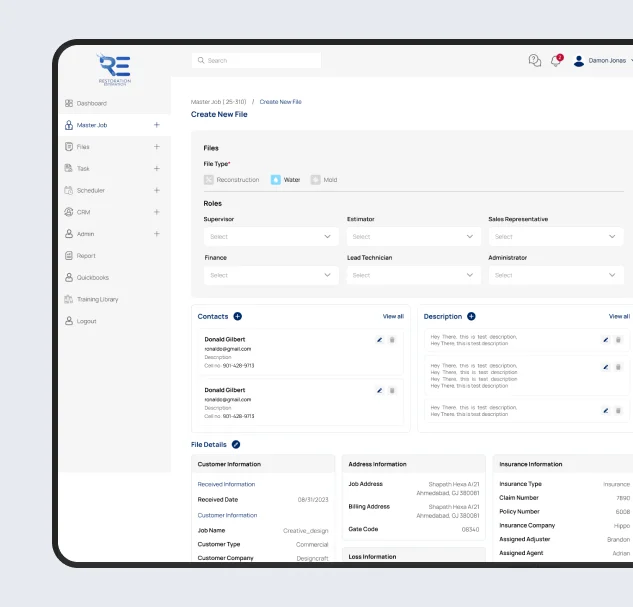Click the search magnifier icon
The image size is (633, 607).
click(201, 61)
